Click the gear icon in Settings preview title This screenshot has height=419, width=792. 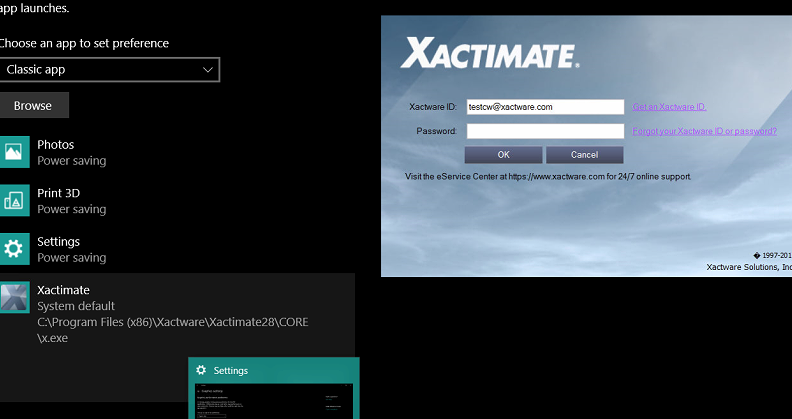[x=201, y=370]
